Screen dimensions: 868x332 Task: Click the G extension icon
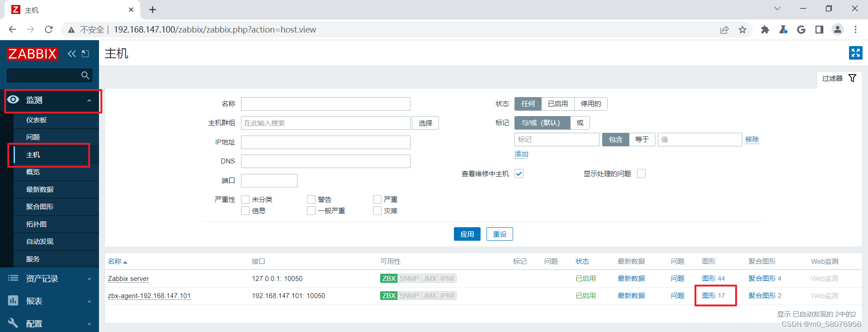(x=801, y=30)
